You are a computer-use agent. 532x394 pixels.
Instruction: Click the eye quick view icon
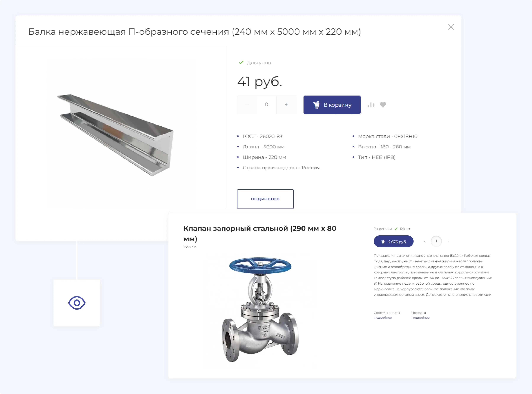(x=77, y=303)
